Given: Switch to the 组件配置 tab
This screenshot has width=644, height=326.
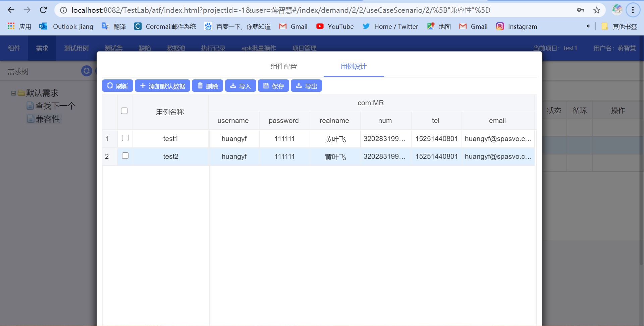Looking at the screenshot, I should pyautogui.click(x=284, y=66).
